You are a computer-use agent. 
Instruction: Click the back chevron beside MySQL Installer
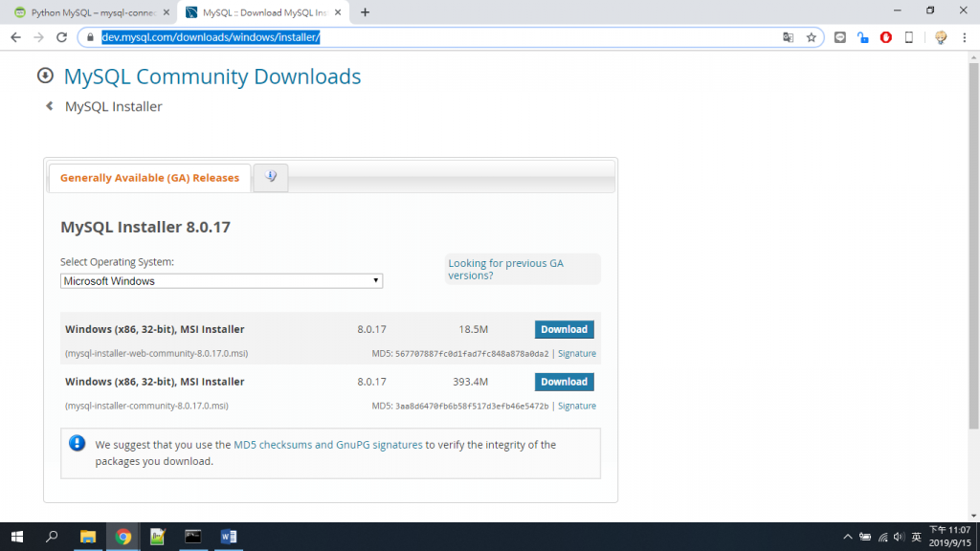[x=50, y=106]
